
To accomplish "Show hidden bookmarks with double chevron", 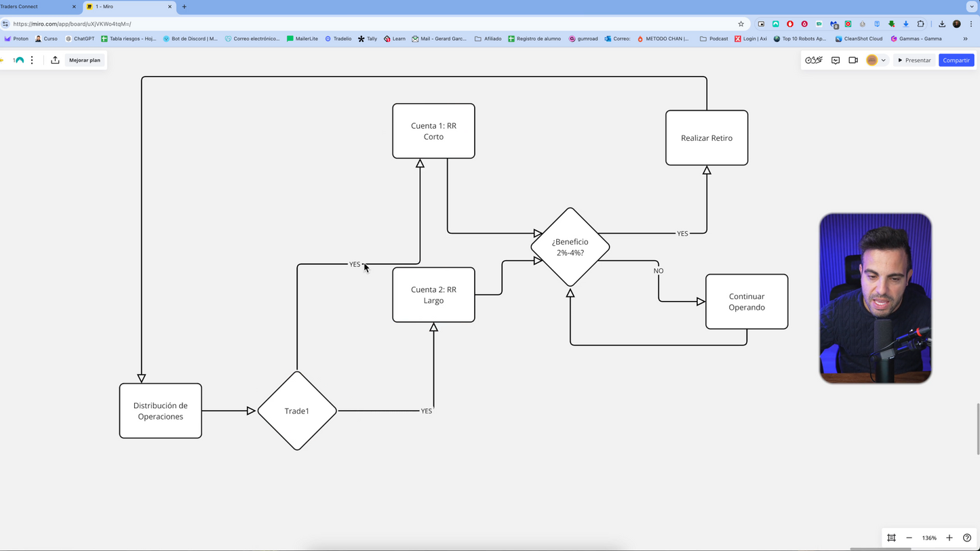I will 965,39.
